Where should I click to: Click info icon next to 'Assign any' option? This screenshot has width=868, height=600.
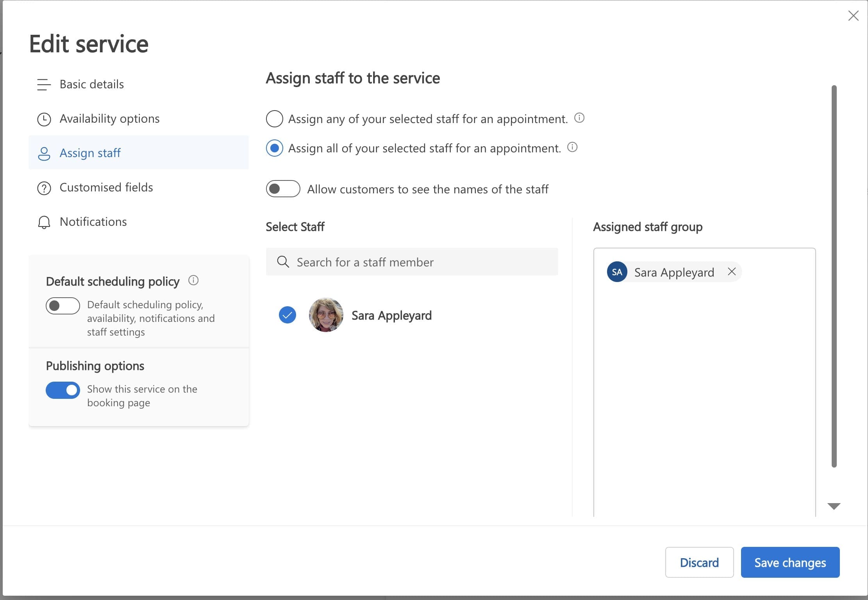click(x=579, y=118)
